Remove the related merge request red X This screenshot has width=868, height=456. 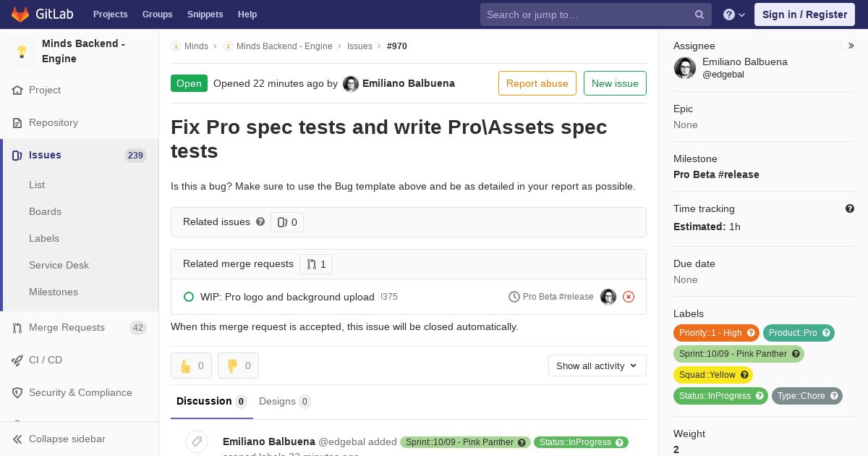point(629,297)
